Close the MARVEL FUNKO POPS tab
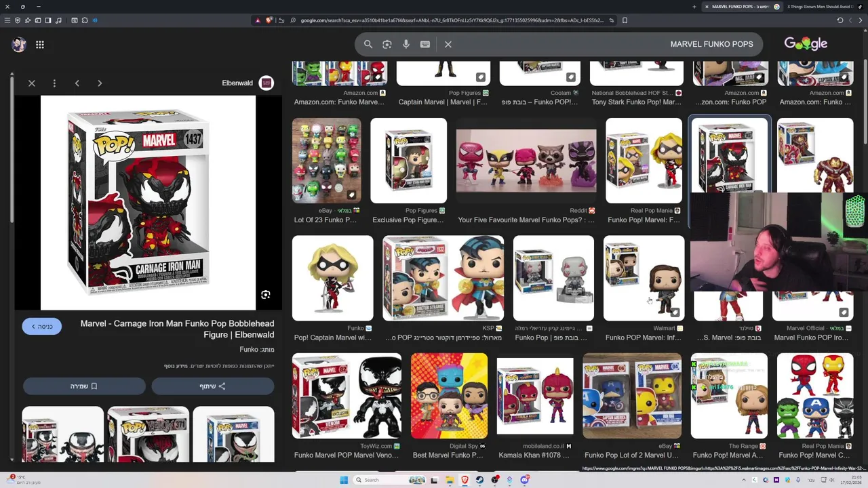 (x=707, y=7)
